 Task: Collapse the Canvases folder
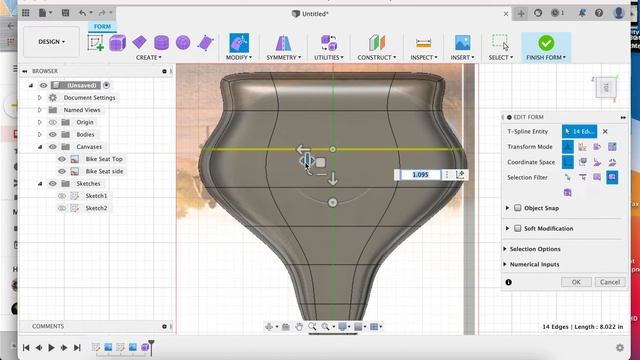(40, 147)
